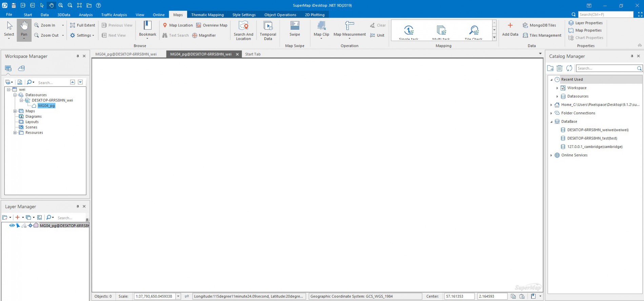Open the scale combo box dropdown
Viewport: 644px width, 301px height.
178,296
